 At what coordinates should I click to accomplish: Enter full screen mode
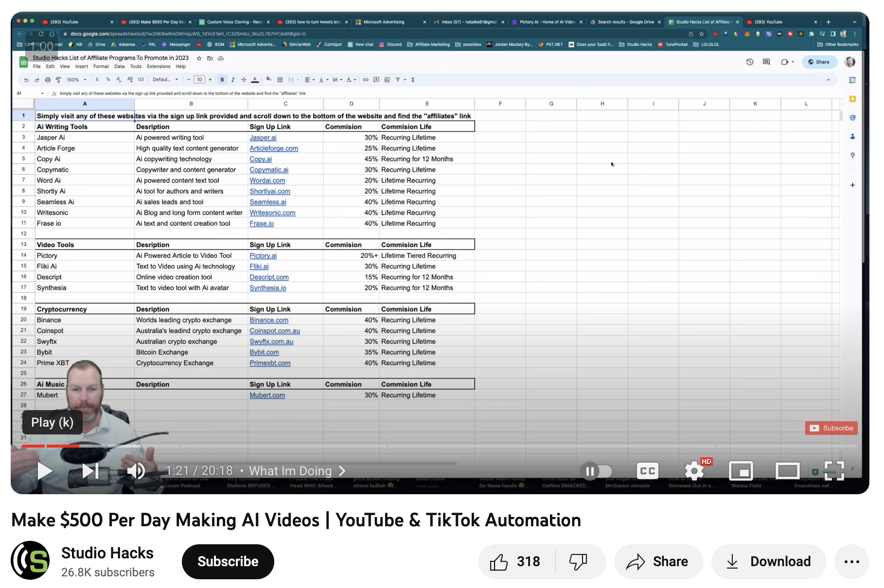[x=834, y=471]
